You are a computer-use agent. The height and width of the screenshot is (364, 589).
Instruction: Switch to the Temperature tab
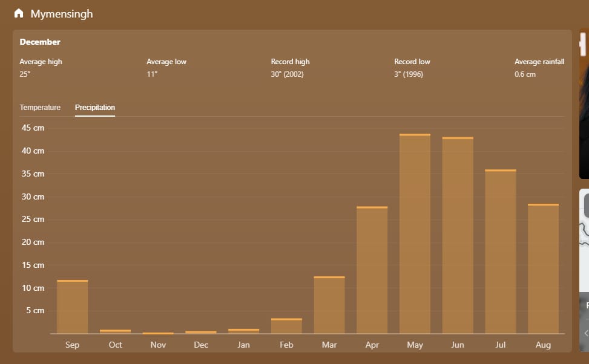[40, 108]
